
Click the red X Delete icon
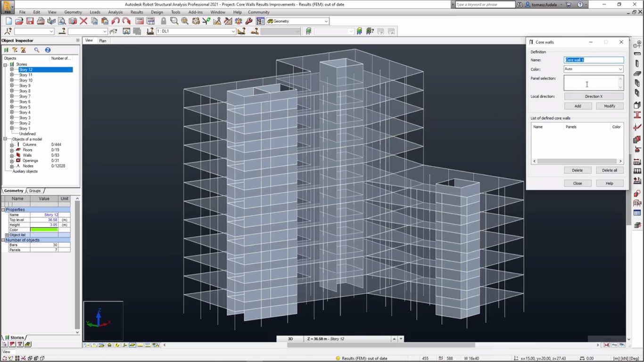83,21
